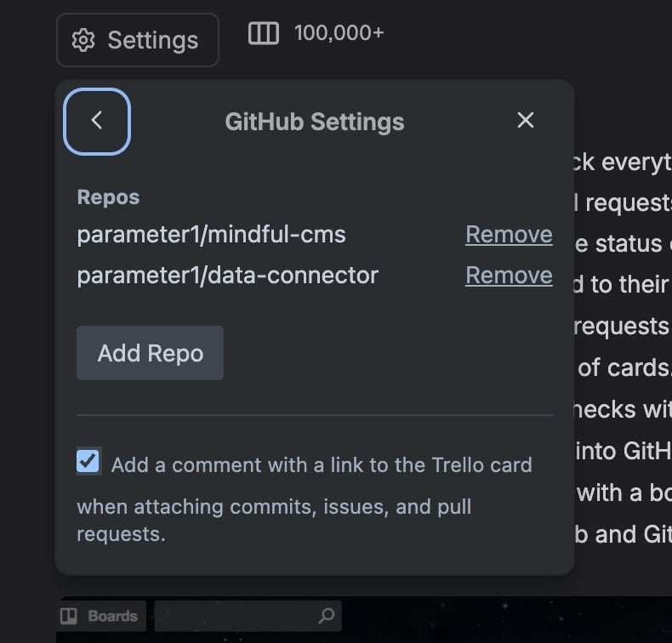Select the parameter1/mindful-cms repo text
This screenshot has width=672, height=643.
211,235
